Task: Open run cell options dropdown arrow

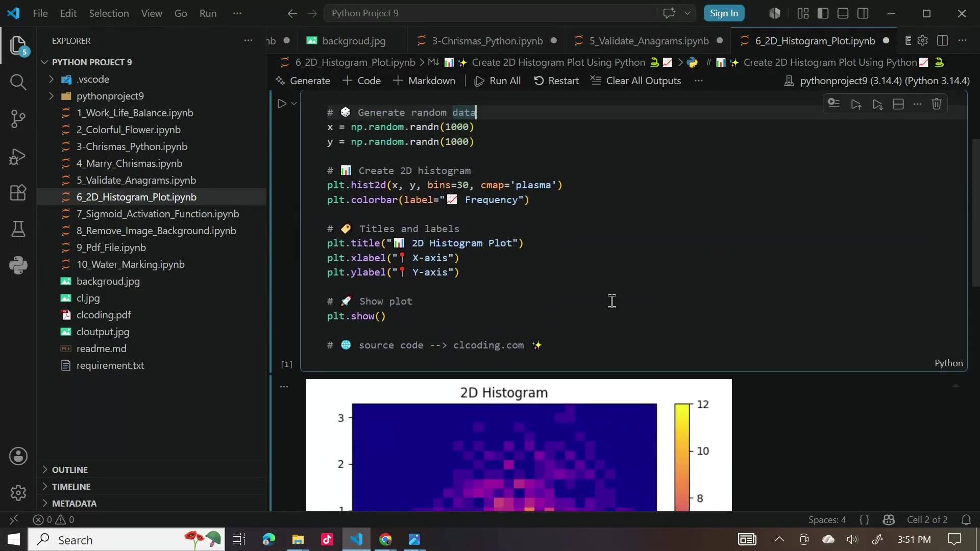Action: tap(294, 104)
